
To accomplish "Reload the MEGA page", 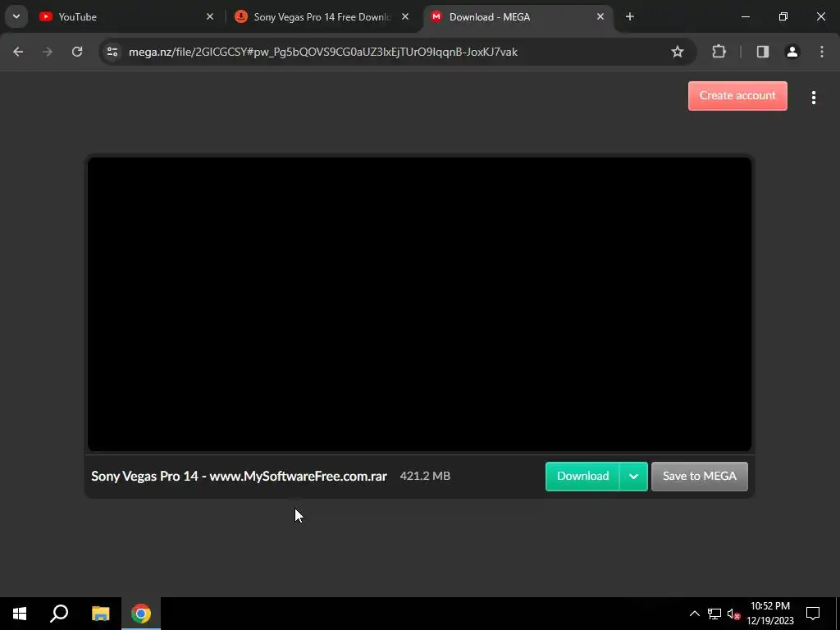I will tap(77, 52).
